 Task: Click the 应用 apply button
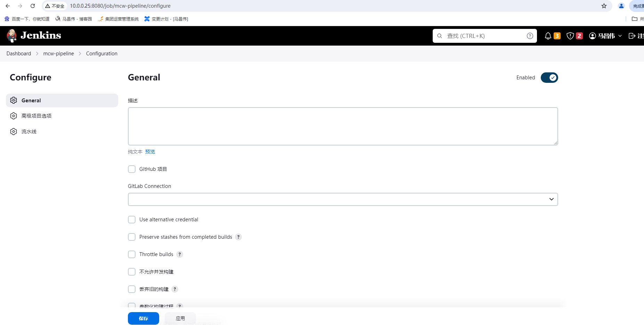tap(180, 318)
